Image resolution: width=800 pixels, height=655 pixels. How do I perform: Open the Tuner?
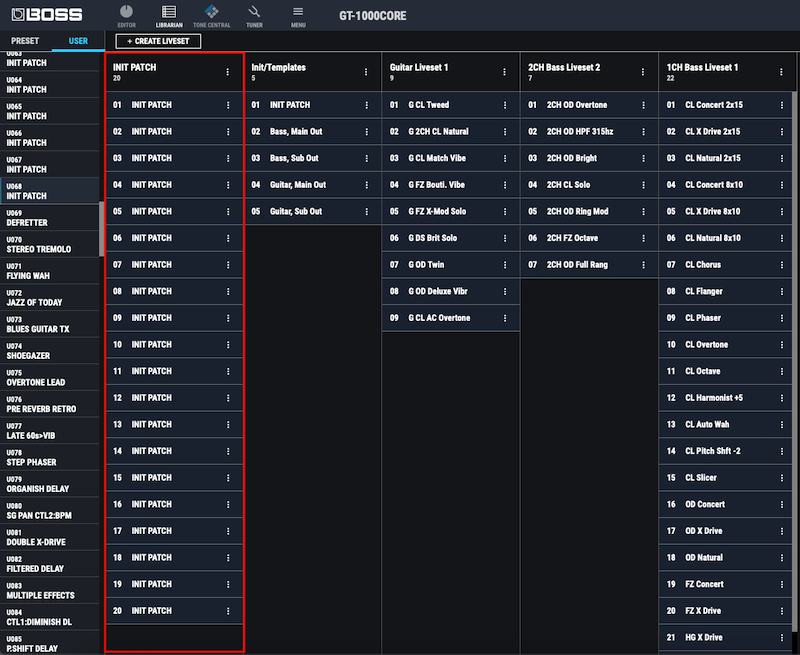254,16
